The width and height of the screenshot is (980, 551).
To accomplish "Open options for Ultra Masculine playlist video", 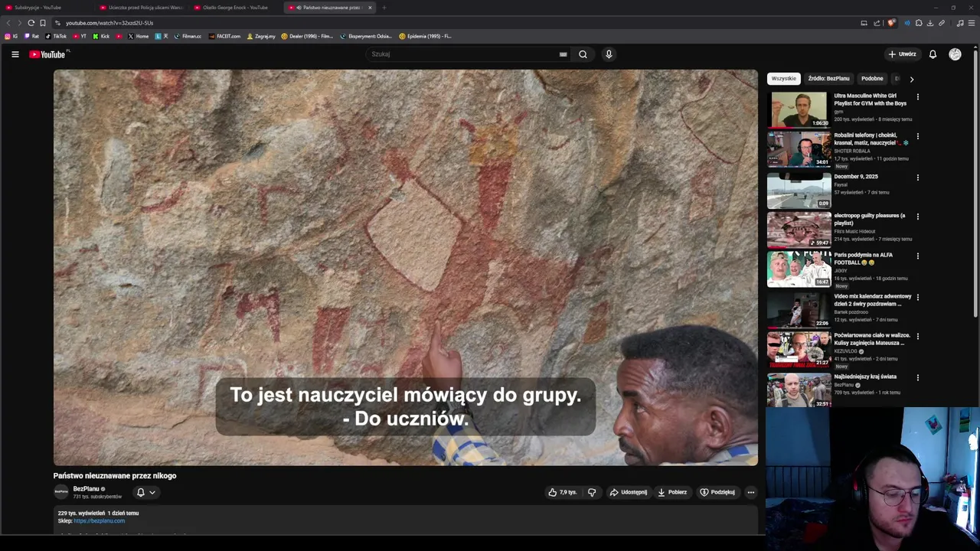I will tap(917, 97).
